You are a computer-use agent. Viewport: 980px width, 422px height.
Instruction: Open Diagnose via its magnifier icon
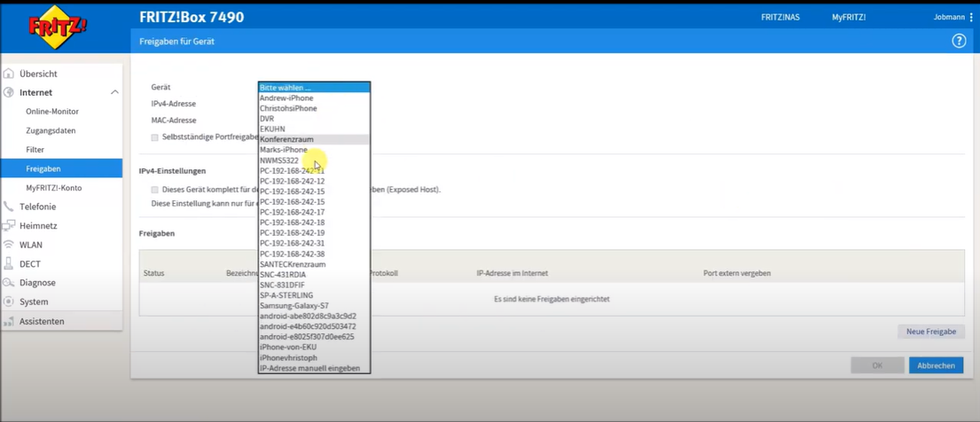pyautogui.click(x=9, y=283)
